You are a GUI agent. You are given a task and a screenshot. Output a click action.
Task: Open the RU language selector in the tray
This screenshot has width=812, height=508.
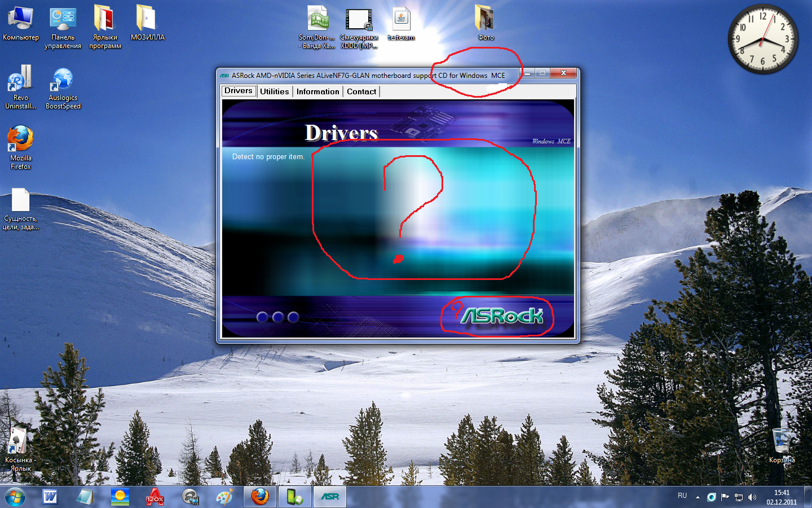pyautogui.click(x=682, y=496)
